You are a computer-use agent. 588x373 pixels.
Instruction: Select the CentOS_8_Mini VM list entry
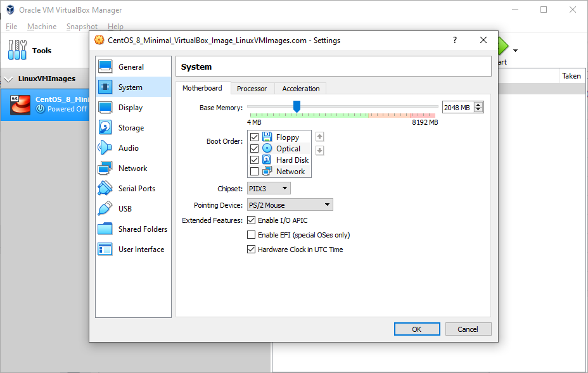click(45, 104)
